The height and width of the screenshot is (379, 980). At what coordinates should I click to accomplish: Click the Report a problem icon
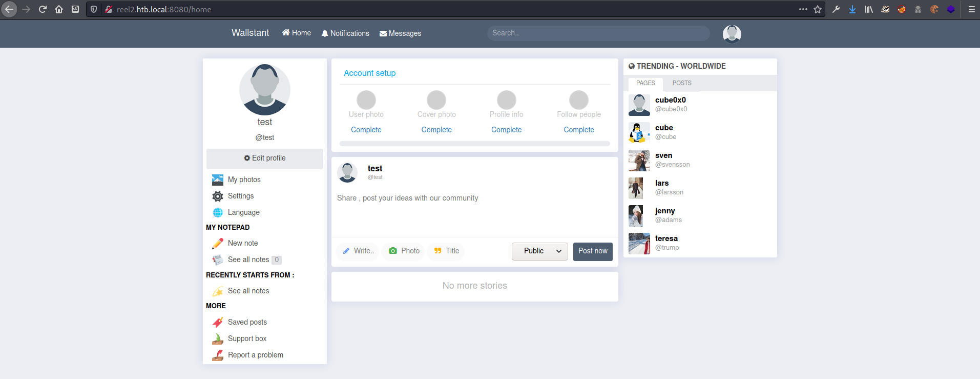pos(218,355)
